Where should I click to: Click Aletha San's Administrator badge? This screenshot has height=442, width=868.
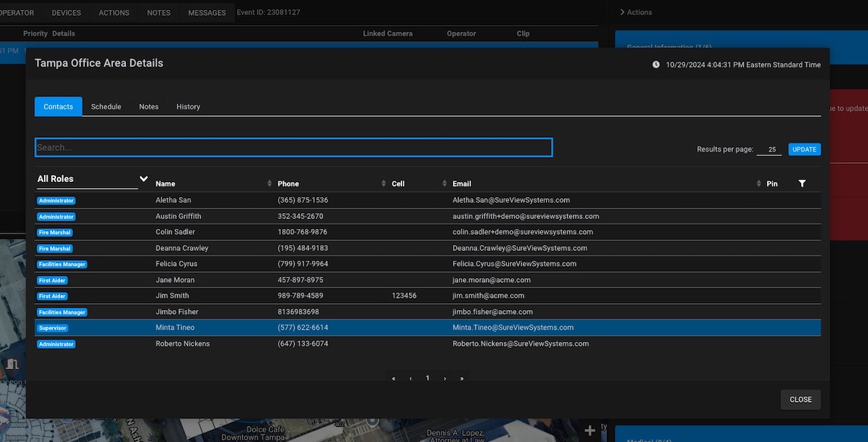tap(56, 201)
